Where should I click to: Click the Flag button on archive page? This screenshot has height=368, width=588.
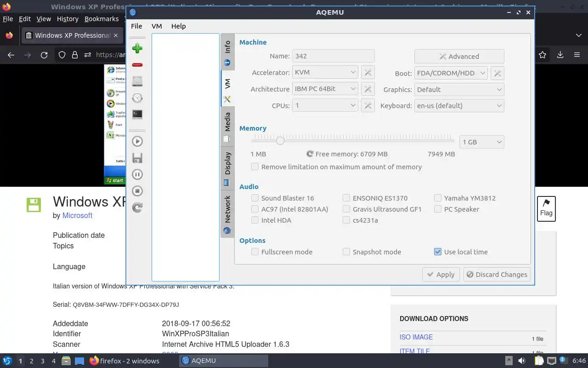point(546,208)
